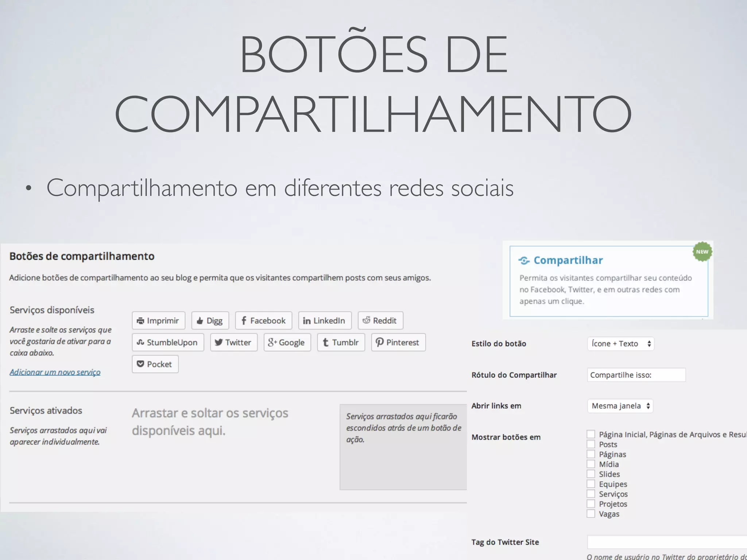Viewport: 747px width, 560px height.
Task: Select the Reddit service label
Action: (384, 321)
